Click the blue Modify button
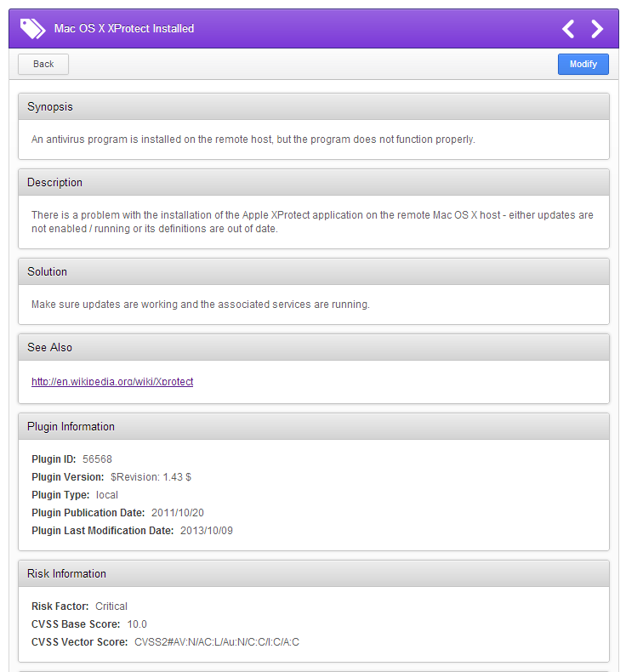Viewport: 626px width, 672px height. pos(583,65)
